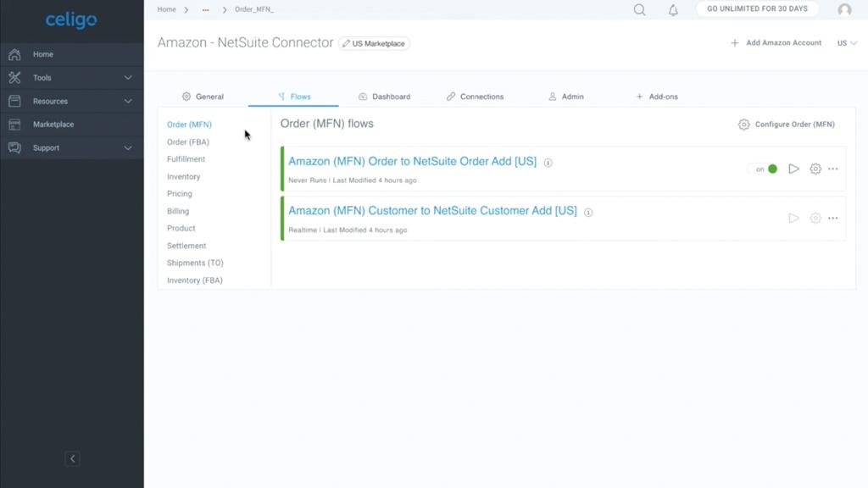Expand the Tools chevron
Screen dimensions: 868x488
128,78
